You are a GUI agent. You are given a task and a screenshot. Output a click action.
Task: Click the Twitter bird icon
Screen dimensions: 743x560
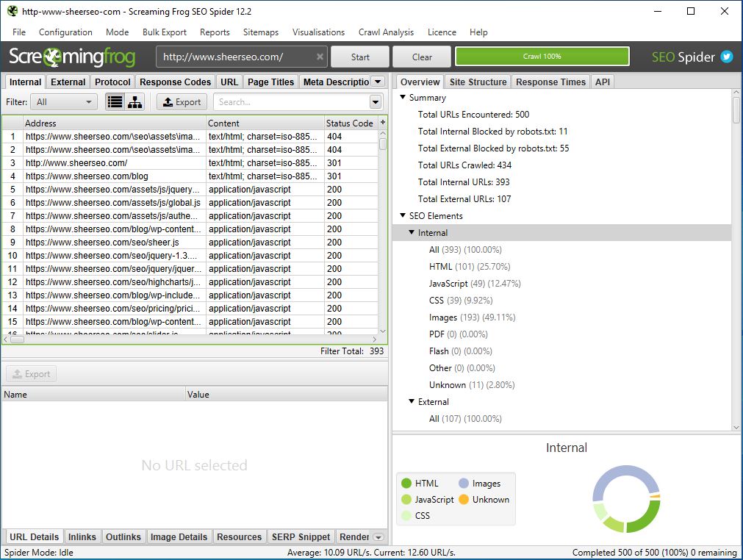[726, 57]
